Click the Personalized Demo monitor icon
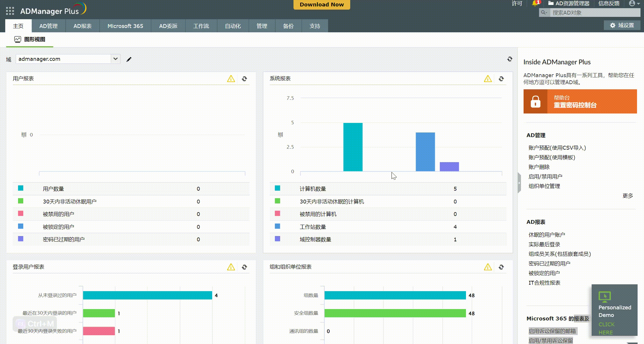The image size is (644, 344). 604,297
